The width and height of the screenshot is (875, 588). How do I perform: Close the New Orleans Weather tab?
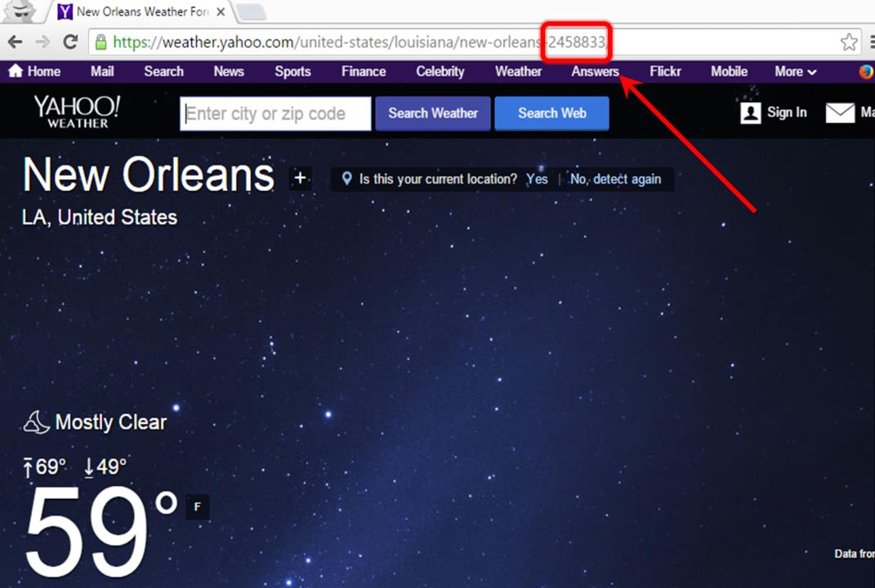click(221, 11)
